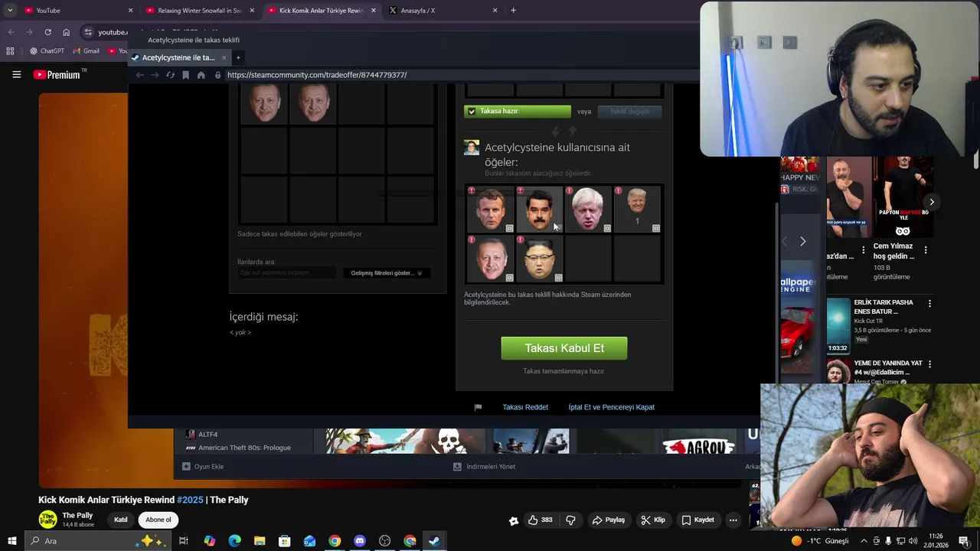The height and width of the screenshot is (551, 980).
Task: Open options menu for ERLİK TARIK PASHA video
Action: click(x=929, y=304)
